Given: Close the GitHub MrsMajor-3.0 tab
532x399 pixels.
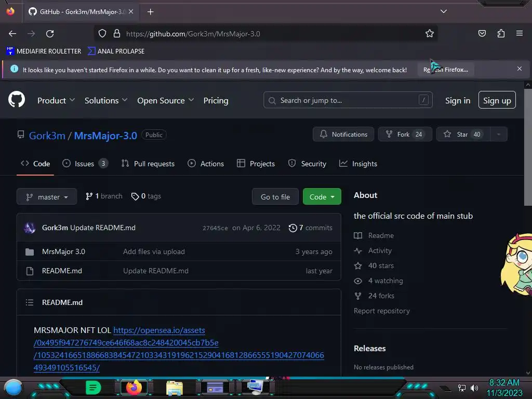Looking at the screenshot, I should 131,11.
